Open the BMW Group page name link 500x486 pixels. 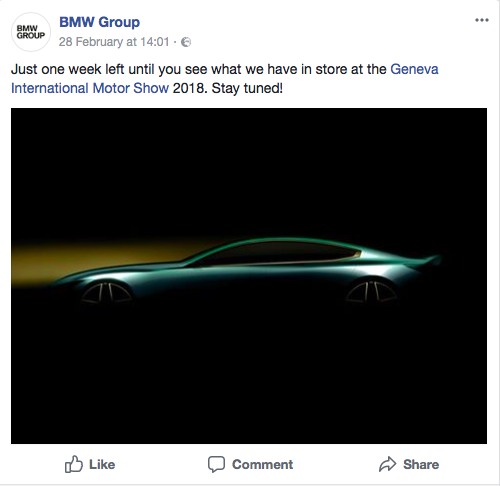(99, 22)
